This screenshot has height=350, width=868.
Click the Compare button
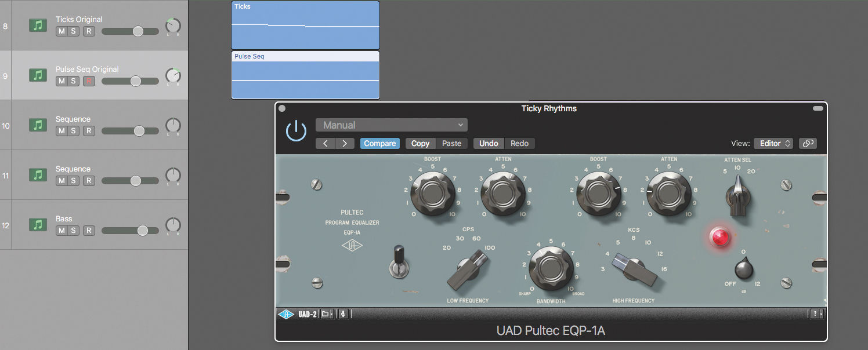[x=380, y=143]
